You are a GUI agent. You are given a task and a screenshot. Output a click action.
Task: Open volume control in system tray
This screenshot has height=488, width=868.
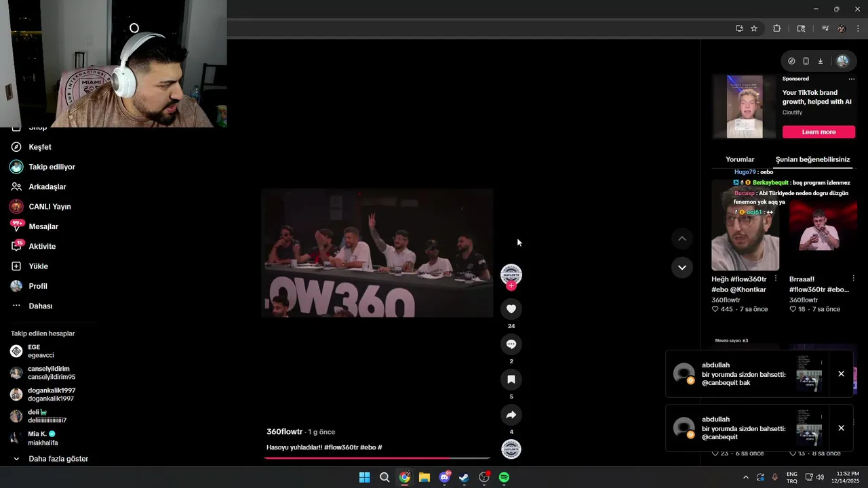click(x=821, y=477)
